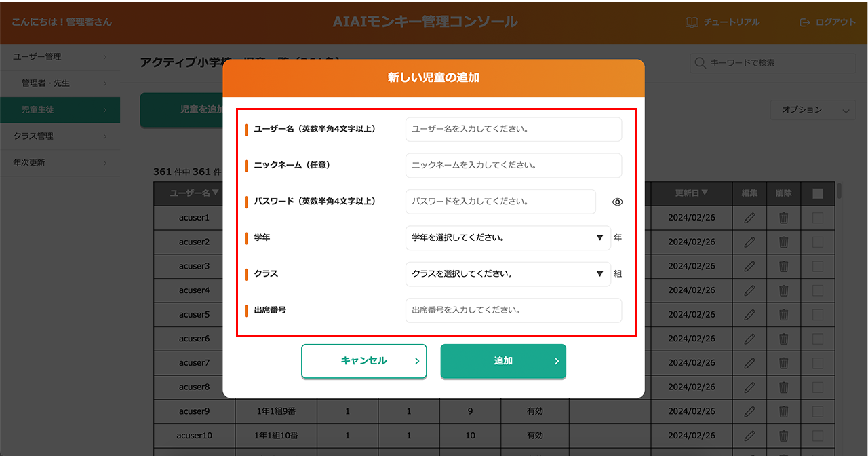868x458 pixels.
Task: Check the select-all checkbox in table header
Action: coord(818,194)
